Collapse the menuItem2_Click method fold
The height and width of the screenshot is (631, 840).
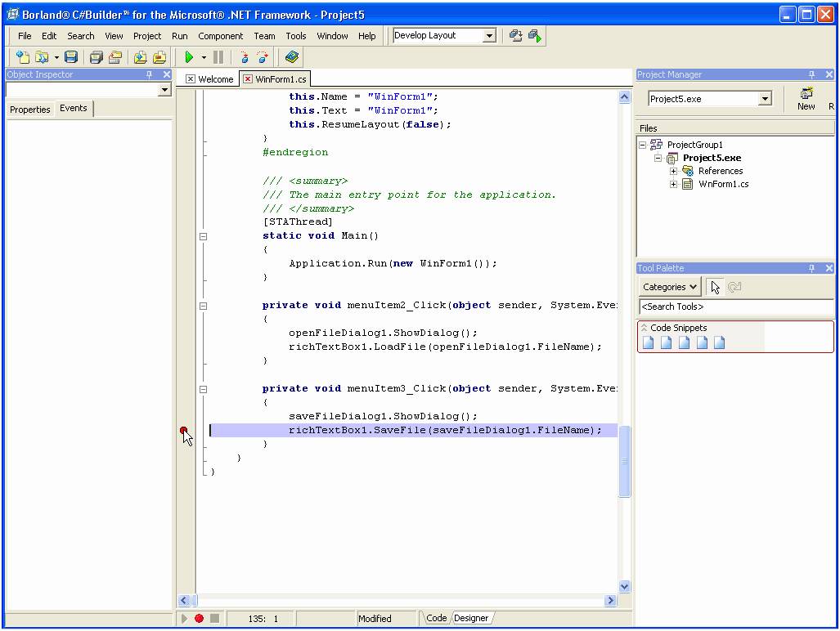(204, 306)
